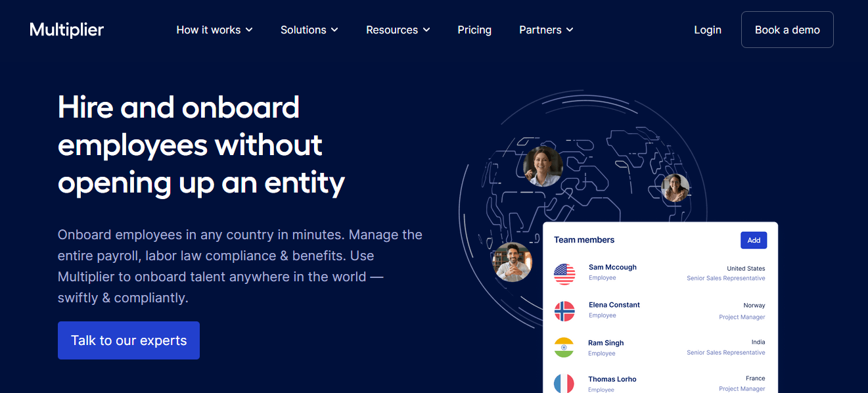The image size is (868, 393).
Task: Click the Norway country label
Action: (x=754, y=305)
